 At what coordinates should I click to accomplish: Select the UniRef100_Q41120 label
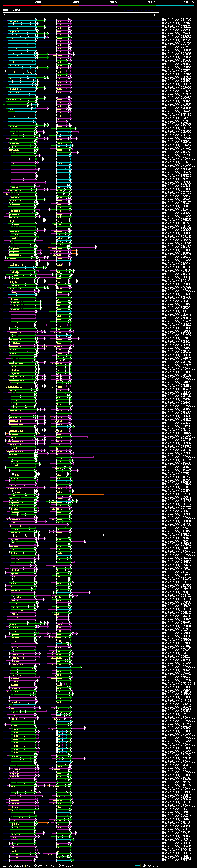click(177, 40)
